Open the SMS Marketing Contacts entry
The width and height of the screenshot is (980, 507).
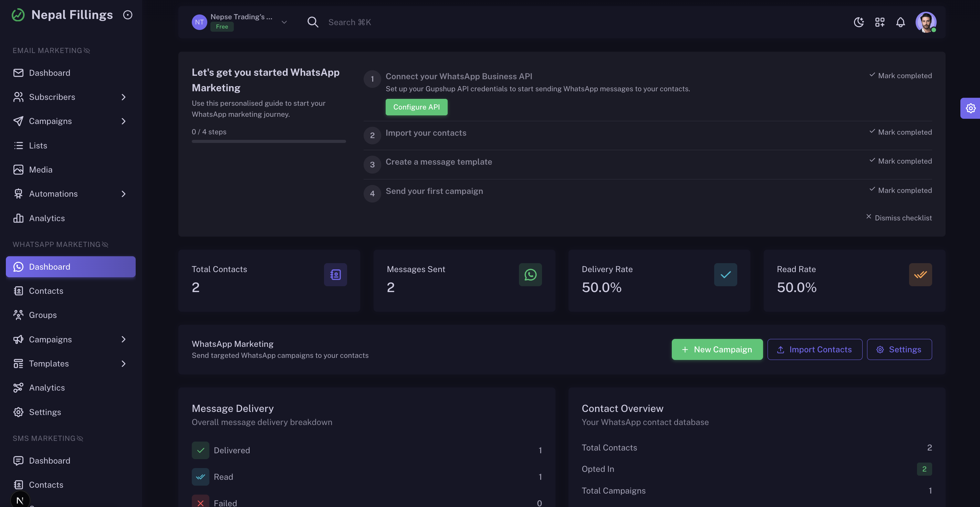[x=46, y=485]
